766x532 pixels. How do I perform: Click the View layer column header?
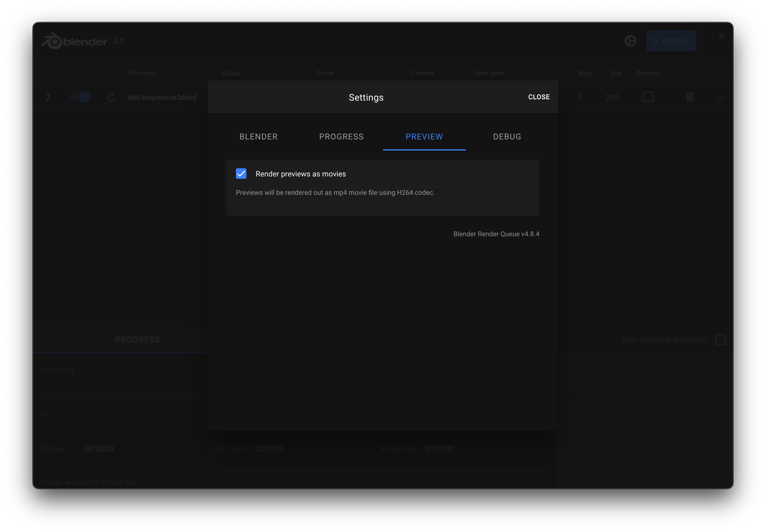(x=489, y=73)
